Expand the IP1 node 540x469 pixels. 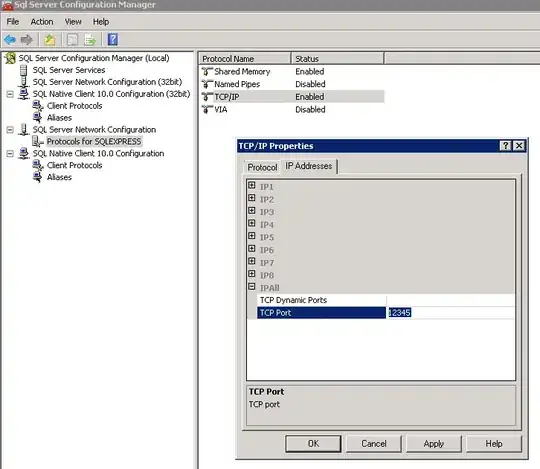[252, 185]
